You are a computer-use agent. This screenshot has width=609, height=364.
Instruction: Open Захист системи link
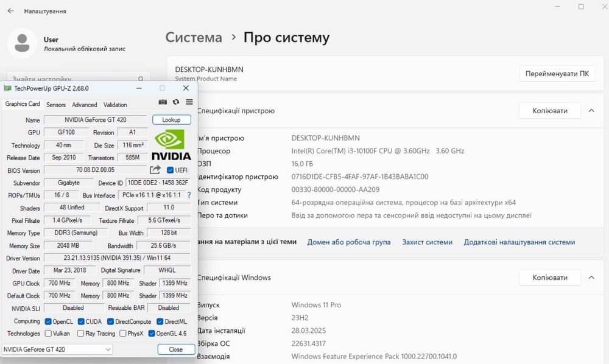428,242
